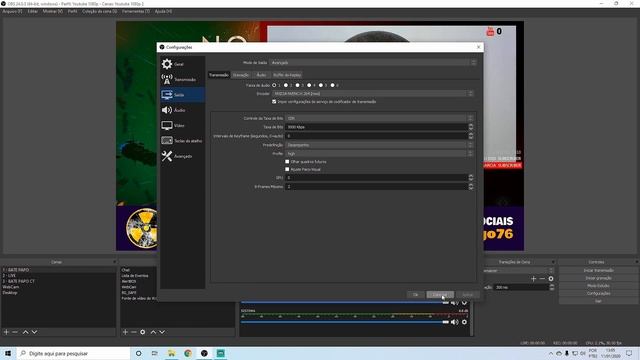Click the Taxa de Bits input field
Image resolution: width=640 pixels, height=360 pixels.
[376, 127]
